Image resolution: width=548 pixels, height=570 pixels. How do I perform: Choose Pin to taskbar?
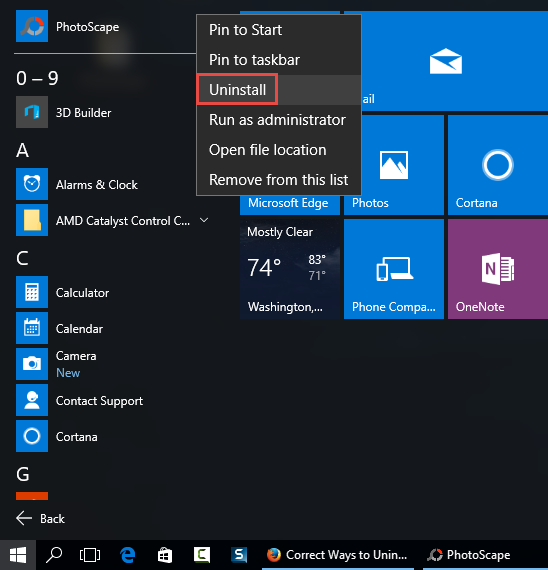point(279,60)
